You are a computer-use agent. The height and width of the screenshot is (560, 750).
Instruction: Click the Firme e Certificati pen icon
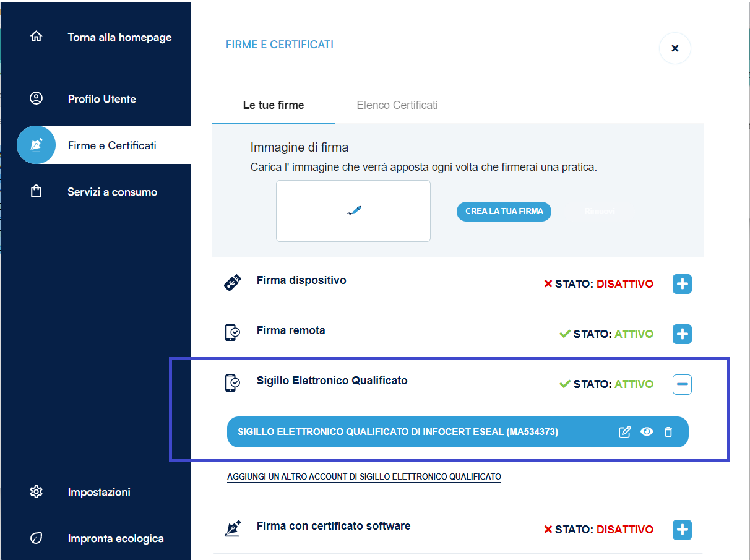point(37,145)
